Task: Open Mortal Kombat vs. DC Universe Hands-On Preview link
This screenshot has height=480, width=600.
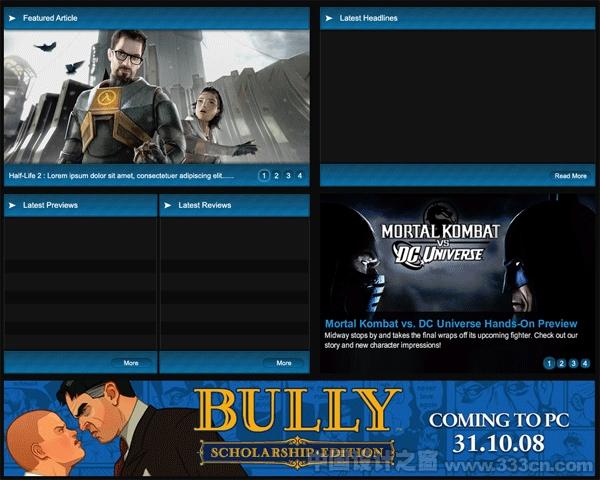Action: (x=451, y=324)
